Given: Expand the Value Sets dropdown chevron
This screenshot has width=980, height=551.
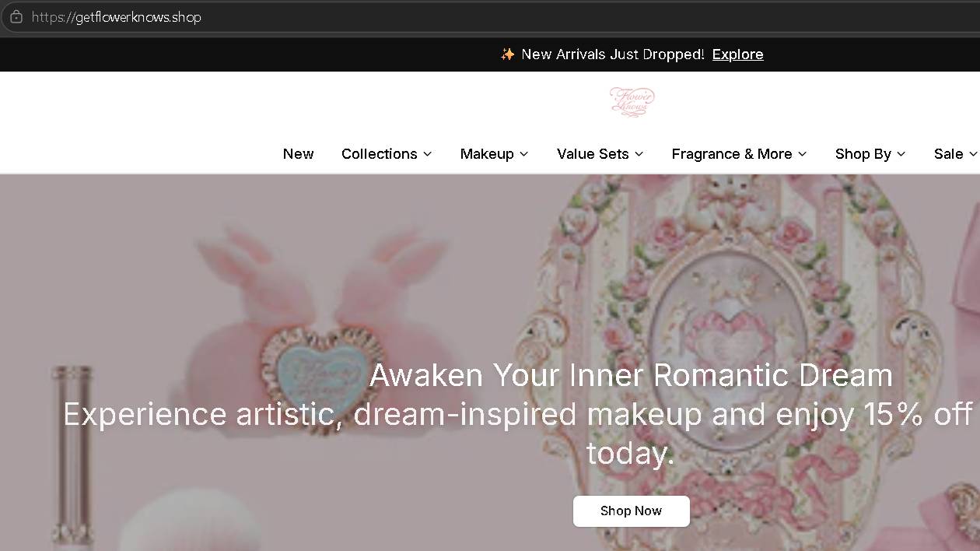Looking at the screenshot, I should [x=639, y=154].
